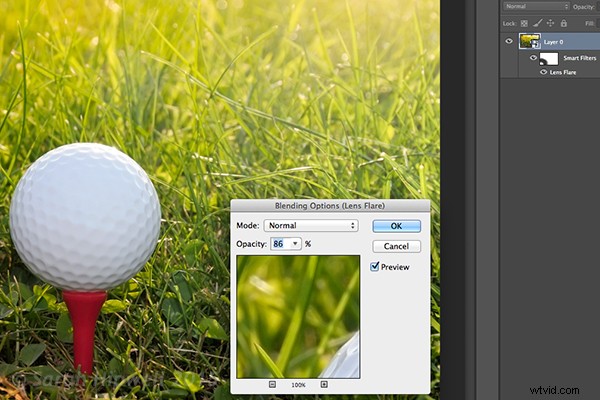The image size is (600, 400).
Task: Open the layer blend mode dropdown in Layers panel
Action: [536, 7]
